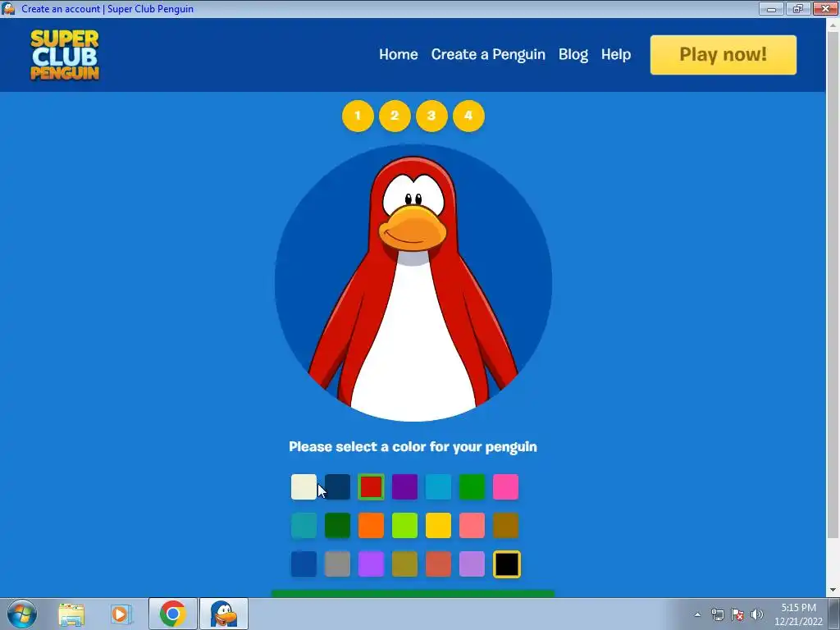Show hidden system tray icons
Image resolution: width=840 pixels, height=630 pixels.
click(x=697, y=614)
